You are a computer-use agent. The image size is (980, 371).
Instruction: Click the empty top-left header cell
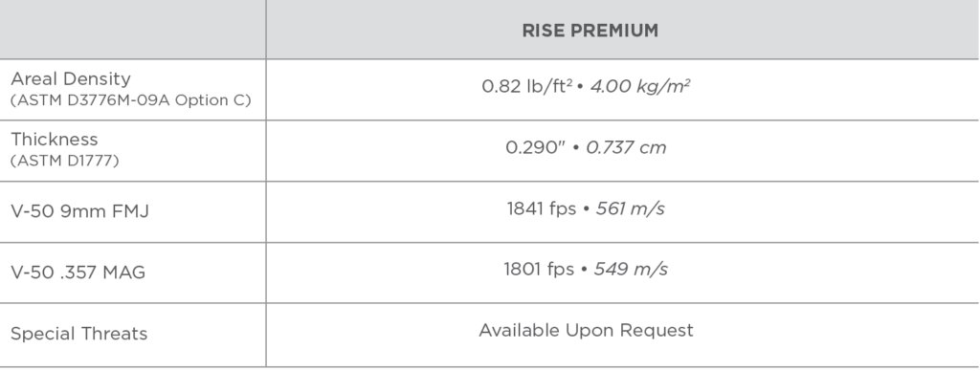coord(132,30)
